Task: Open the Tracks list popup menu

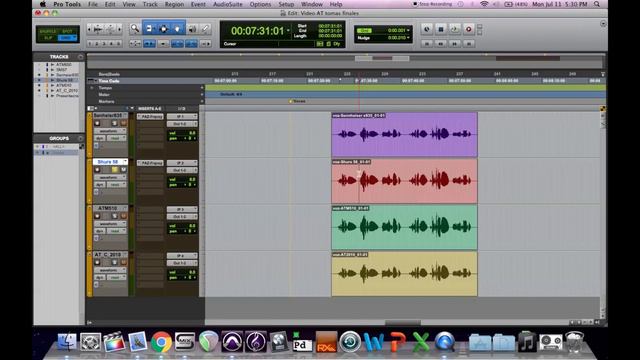Action: click(80, 57)
